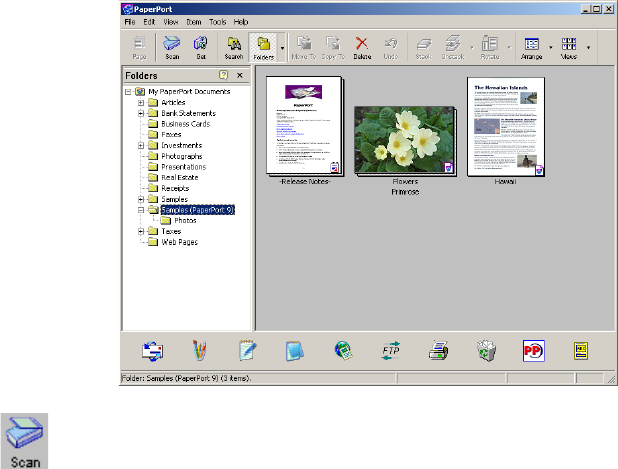The width and height of the screenshot is (618, 469).
Task: Open the View menu
Action: click(171, 22)
